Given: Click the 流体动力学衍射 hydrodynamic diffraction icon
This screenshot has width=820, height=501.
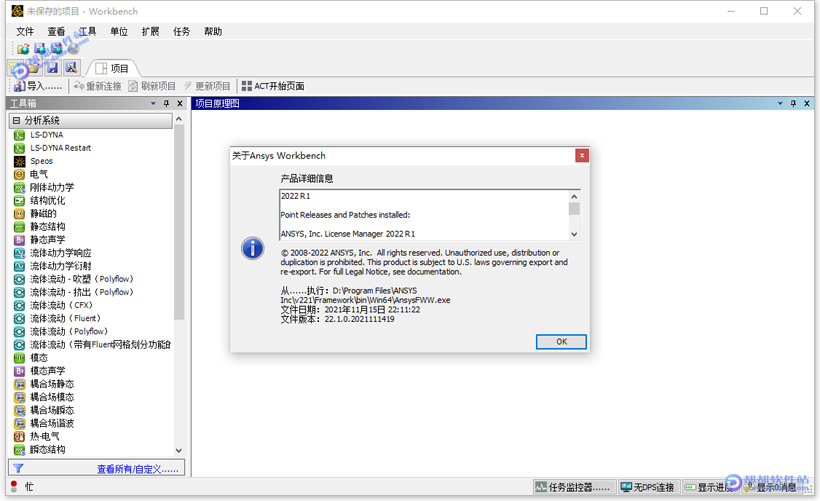Looking at the screenshot, I should pyautogui.click(x=19, y=266).
